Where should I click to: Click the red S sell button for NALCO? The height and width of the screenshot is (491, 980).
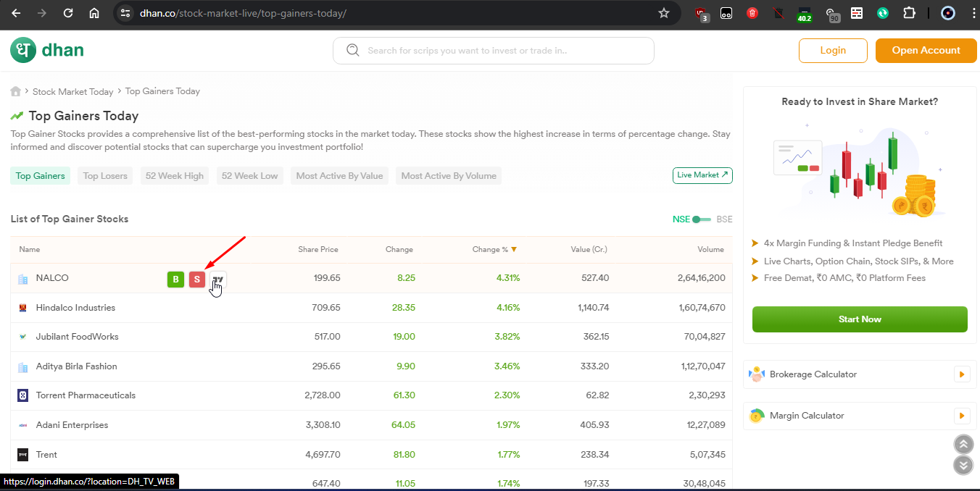coord(196,280)
